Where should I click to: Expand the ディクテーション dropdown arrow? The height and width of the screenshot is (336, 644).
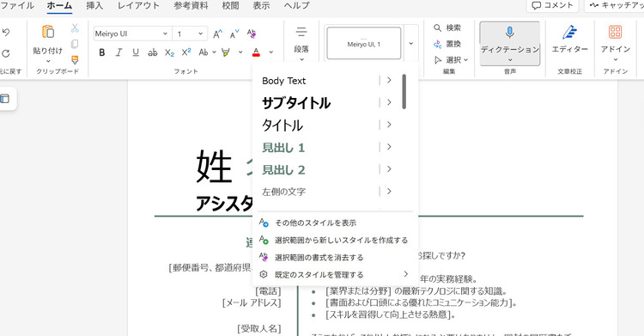pos(510,60)
